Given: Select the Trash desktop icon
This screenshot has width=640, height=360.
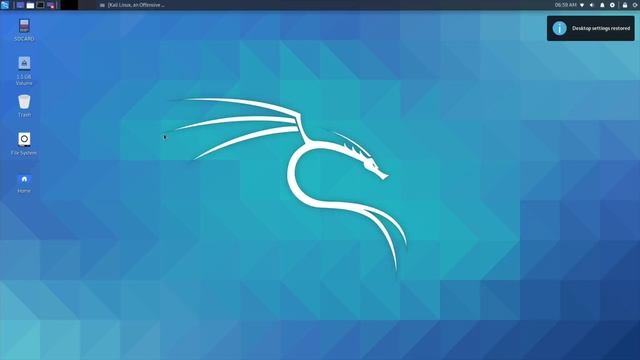Looking at the screenshot, I should pyautogui.click(x=24, y=106).
